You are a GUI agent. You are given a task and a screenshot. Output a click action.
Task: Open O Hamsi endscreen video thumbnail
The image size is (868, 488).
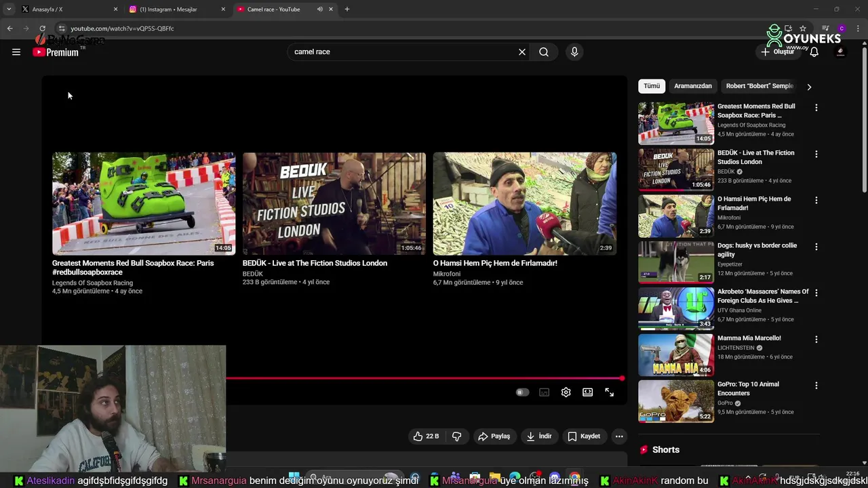pyautogui.click(x=525, y=203)
